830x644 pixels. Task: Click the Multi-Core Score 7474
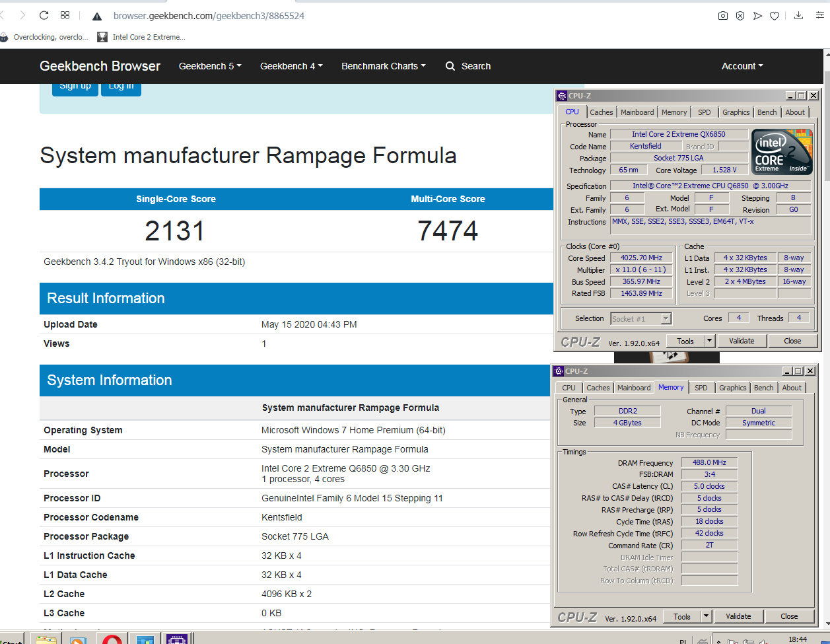pyautogui.click(x=448, y=231)
